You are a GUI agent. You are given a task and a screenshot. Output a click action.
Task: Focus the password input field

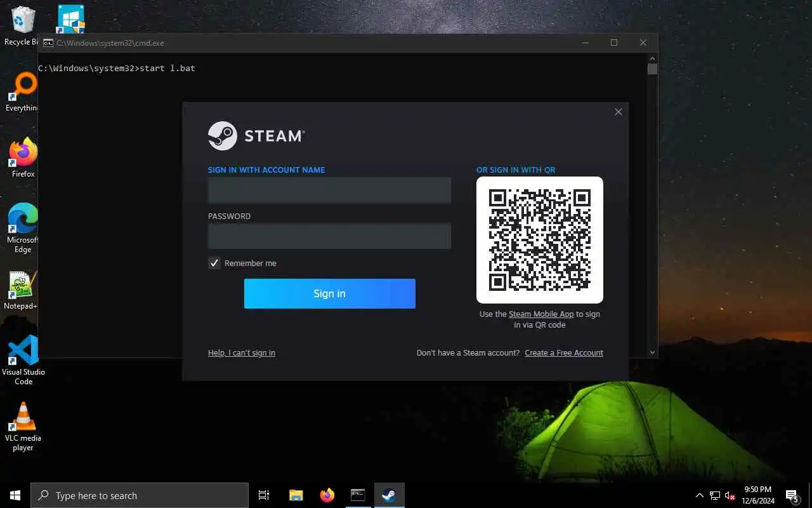point(329,236)
